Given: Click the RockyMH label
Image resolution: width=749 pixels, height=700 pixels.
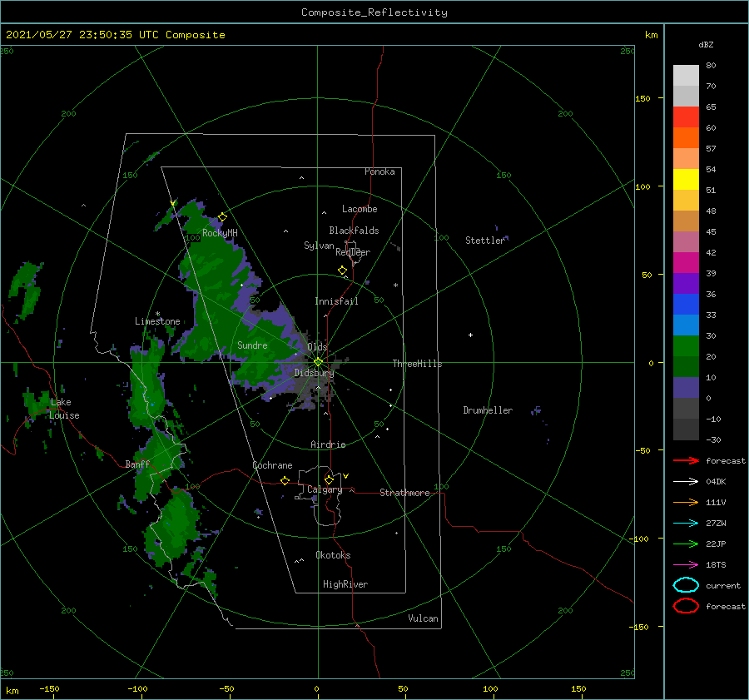Looking at the screenshot, I should point(220,233).
